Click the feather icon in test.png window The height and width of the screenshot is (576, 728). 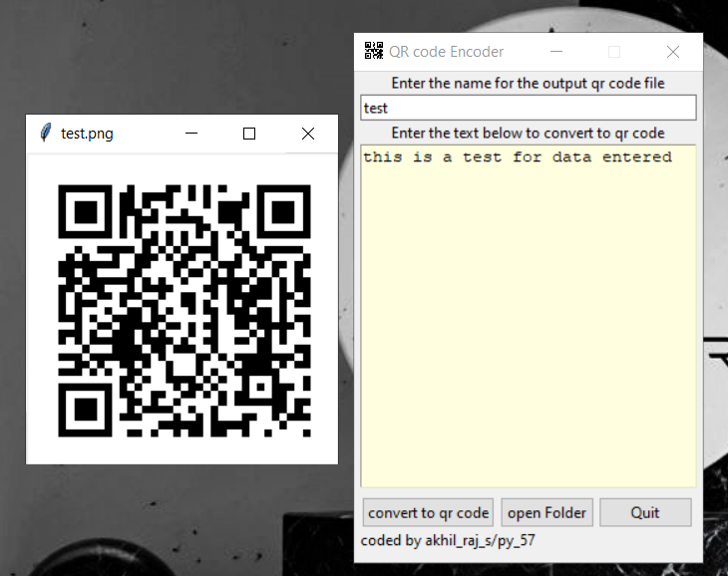(x=45, y=133)
